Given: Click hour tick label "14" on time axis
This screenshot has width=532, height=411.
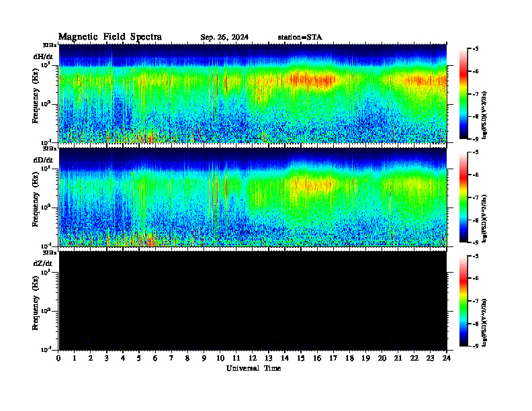Looking at the screenshot, I should 285,359.
